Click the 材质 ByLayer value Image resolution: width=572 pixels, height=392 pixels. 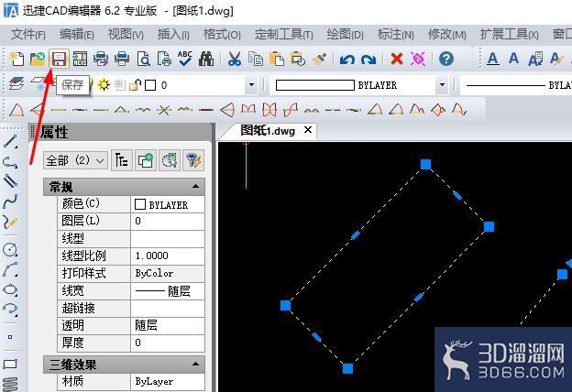point(168,381)
